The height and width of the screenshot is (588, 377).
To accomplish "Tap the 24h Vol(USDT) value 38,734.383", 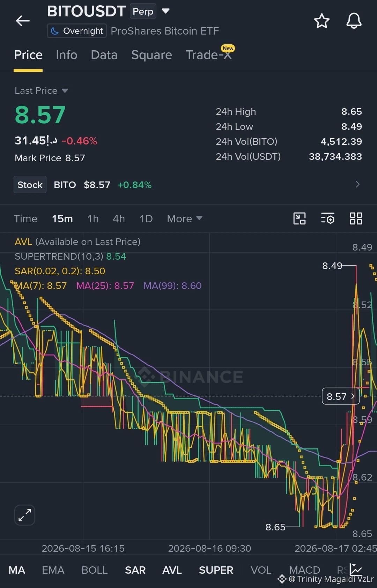I will pos(335,157).
